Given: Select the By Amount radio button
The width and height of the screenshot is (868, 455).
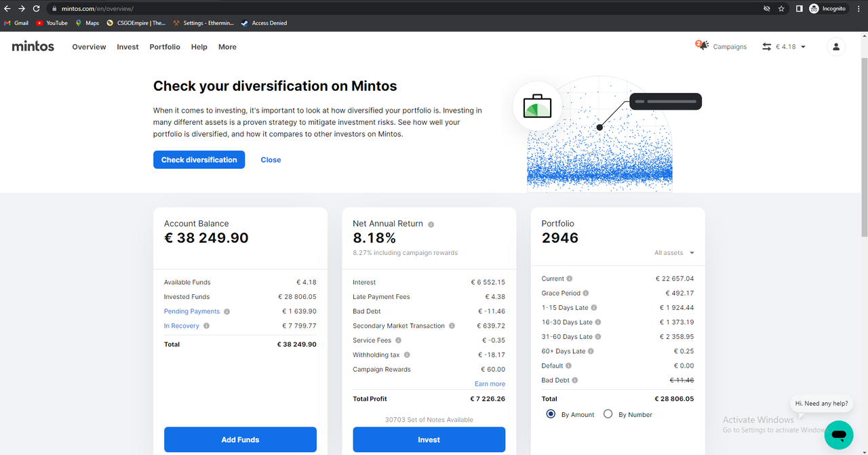Looking at the screenshot, I should (x=551, y=414).
